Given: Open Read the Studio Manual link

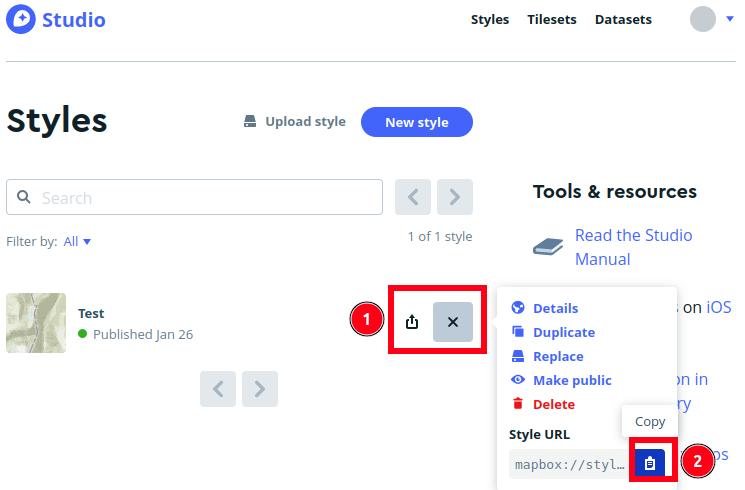Looking at the screenshot, I should tap(633, 247).
